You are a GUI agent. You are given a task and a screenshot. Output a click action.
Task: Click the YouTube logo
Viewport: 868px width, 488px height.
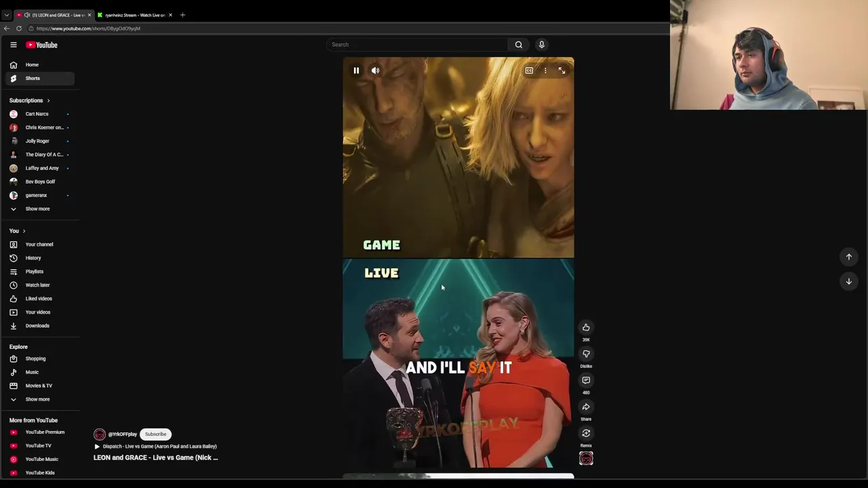pyautogui.click(x=42, y=45)
